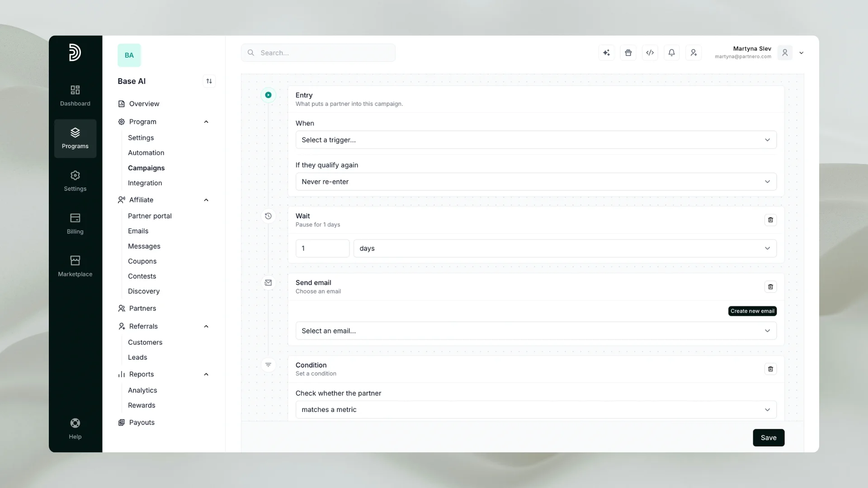Click the Condition filter step icon
Screen dimensions: 868x488
click(x=268, y=365)
